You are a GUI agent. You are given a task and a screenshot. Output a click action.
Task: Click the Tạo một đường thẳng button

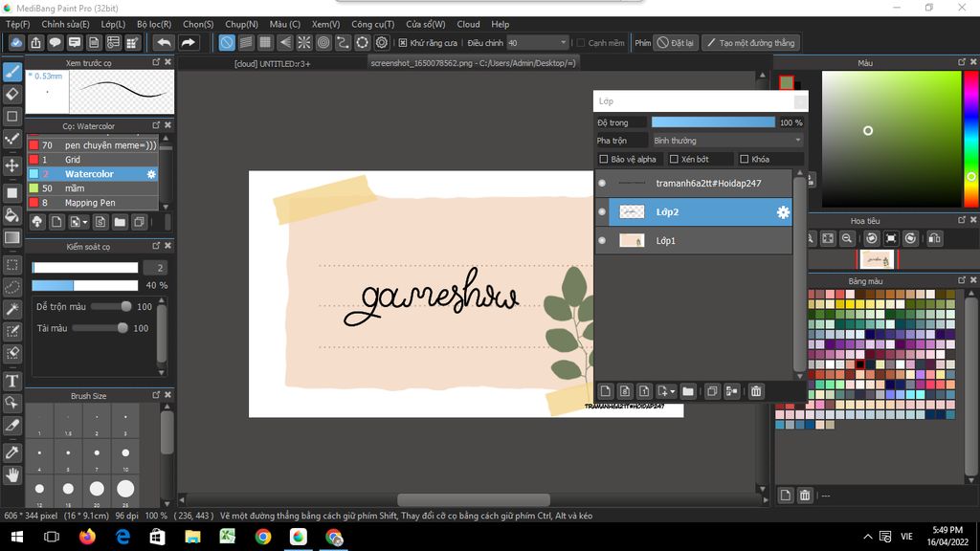[750, 43]
